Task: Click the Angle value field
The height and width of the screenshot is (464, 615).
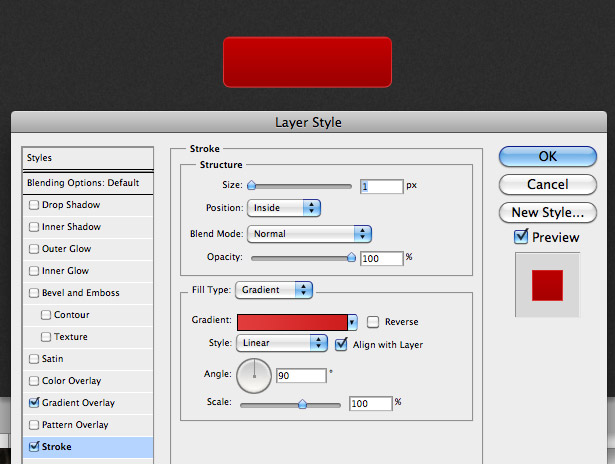Action: [301, 375]
